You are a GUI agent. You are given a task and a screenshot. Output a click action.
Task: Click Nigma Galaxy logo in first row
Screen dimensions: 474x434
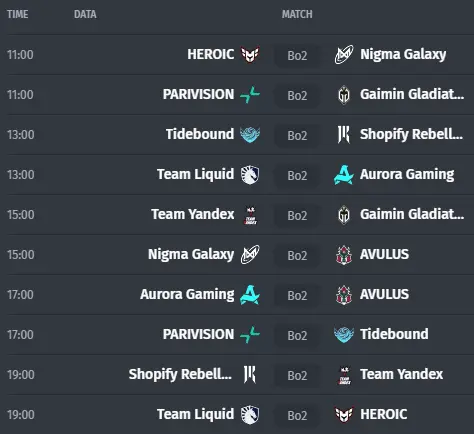pos(344,54)
